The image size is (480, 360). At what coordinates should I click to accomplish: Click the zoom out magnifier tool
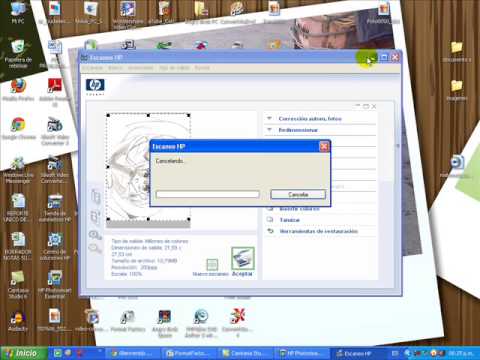pyautogui.click(x=95, y=248)
